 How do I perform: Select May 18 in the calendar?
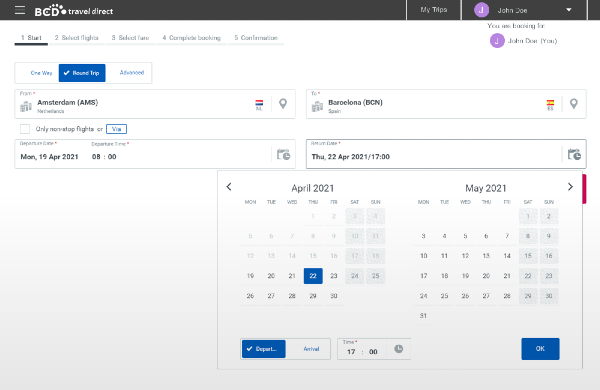444,276
